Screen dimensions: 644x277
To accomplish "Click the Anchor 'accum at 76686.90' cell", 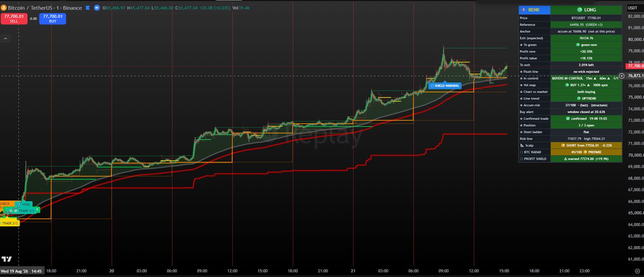I will point(586,31).
